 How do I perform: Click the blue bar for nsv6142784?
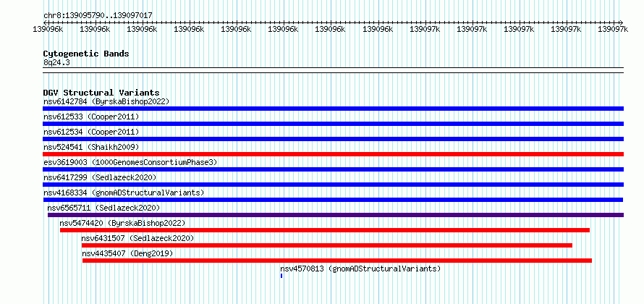333,109
